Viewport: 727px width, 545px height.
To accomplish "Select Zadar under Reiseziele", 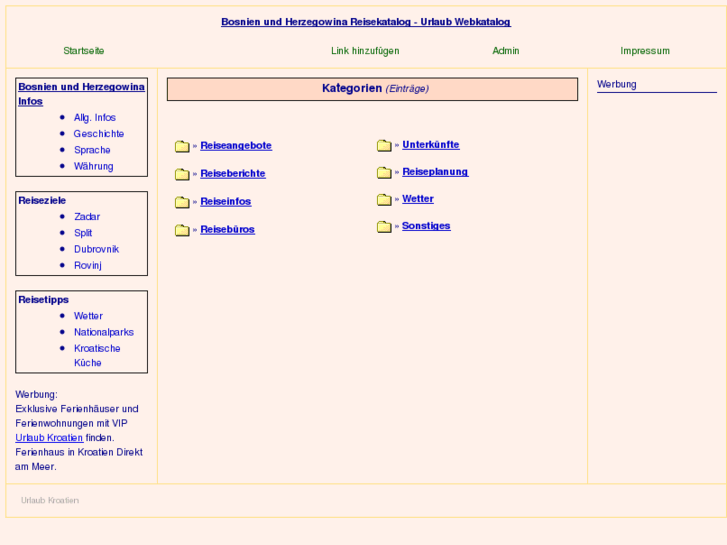I will click(x=87, y=217).
